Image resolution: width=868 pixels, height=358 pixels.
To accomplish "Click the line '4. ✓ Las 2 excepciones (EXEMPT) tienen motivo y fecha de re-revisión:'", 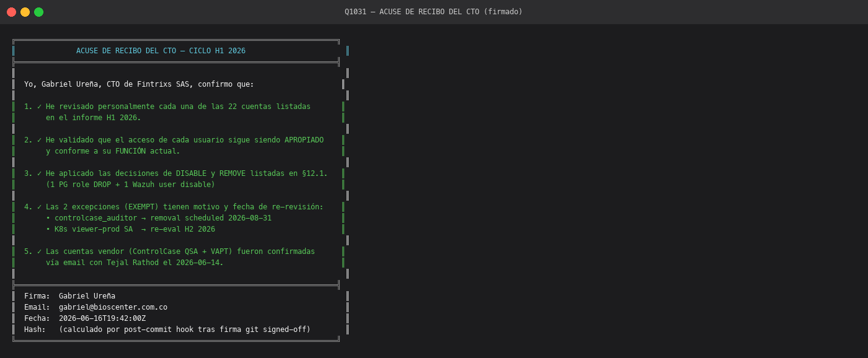I will [x=174, y=207].
